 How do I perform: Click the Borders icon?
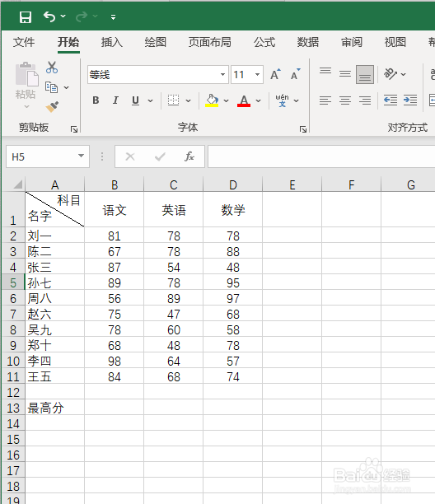click(173, 100)
